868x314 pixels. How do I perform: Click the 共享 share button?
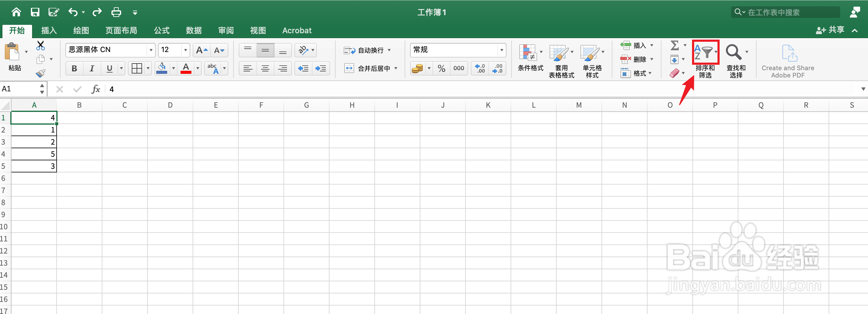(830, 30)
